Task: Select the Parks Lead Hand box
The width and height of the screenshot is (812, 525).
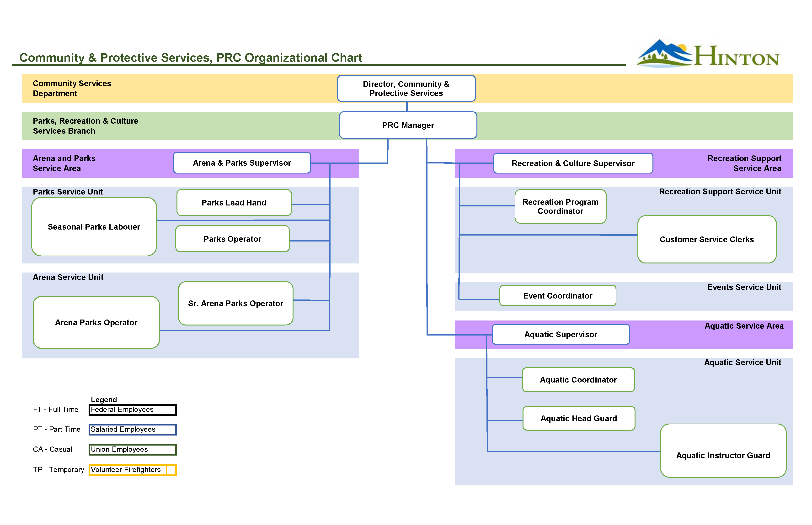Action: 234,203
